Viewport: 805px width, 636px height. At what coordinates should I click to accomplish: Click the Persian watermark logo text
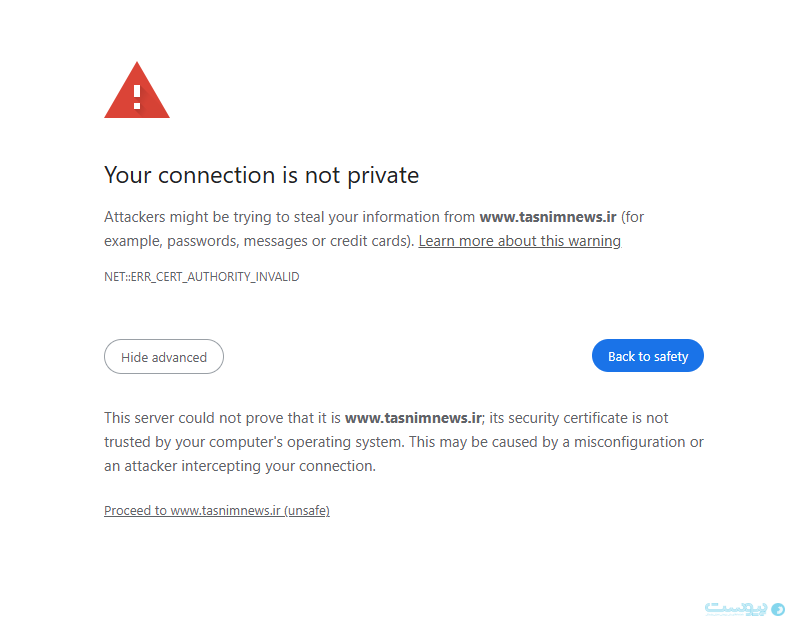coord(736,609)
